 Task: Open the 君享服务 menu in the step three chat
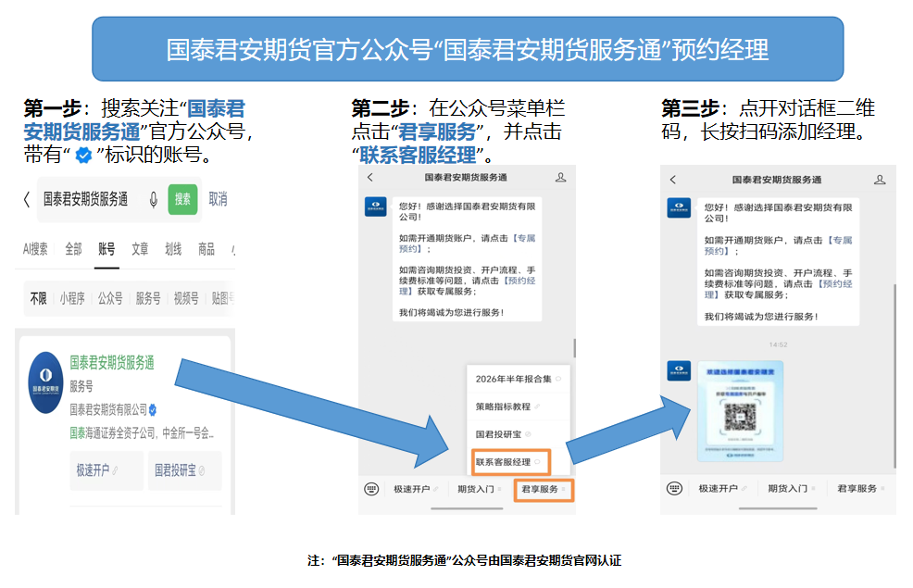[x=860, y=488]
